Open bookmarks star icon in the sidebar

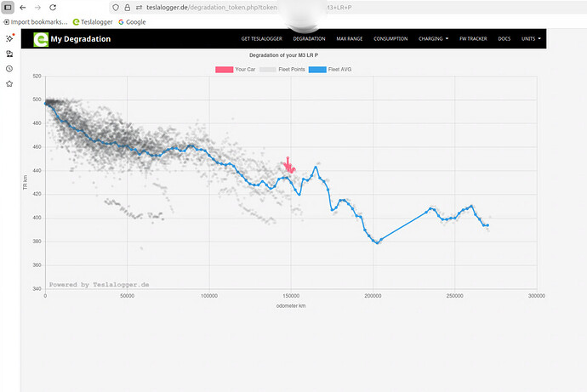(x=9, y=84)
